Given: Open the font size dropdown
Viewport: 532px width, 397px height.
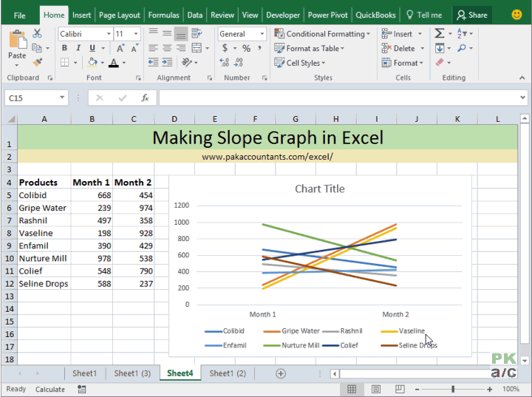Looking at the screenshot, I should 136,34.
